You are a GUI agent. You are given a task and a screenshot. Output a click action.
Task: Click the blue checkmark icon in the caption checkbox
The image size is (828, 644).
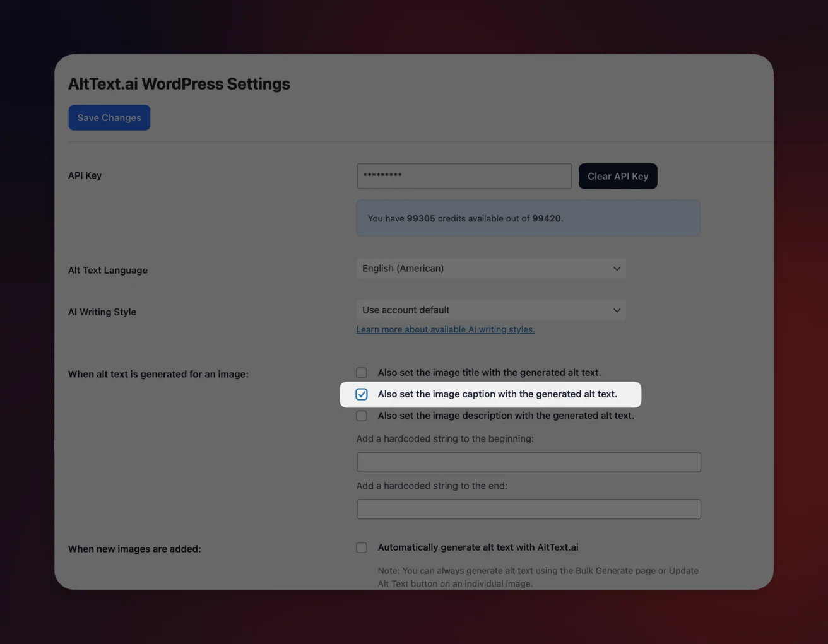(x=361, y=394)
